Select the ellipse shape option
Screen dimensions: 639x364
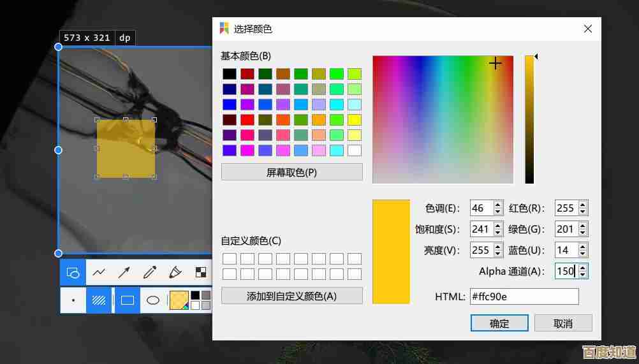153,300
